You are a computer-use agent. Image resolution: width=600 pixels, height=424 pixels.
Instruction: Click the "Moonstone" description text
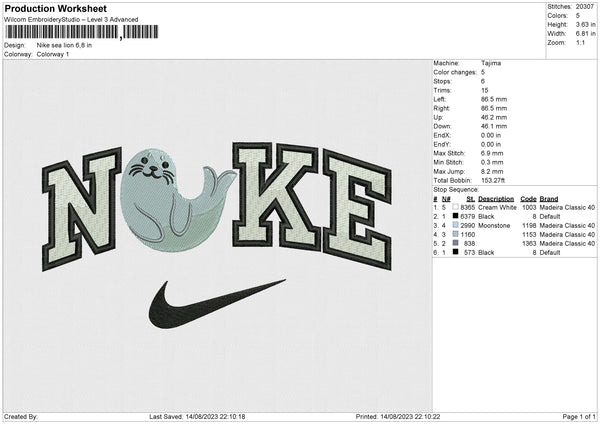[x=494, y=225]
